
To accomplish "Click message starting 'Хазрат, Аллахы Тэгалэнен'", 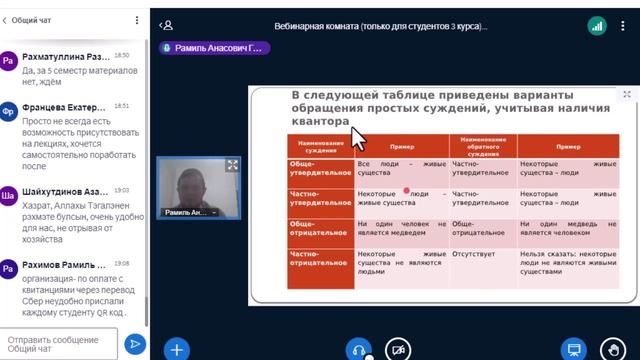I will pyautogui.click(x=83, y=222).
